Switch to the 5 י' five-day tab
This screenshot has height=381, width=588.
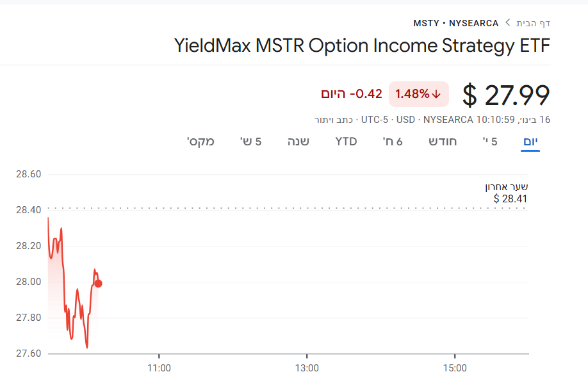click(x=490, y=142)
